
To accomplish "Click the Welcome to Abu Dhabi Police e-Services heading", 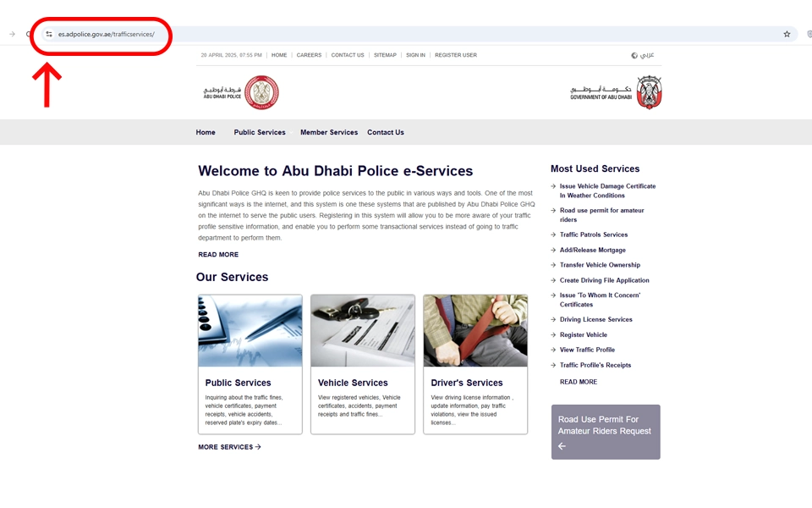I will pyautogui.click(x=336, y=171).
